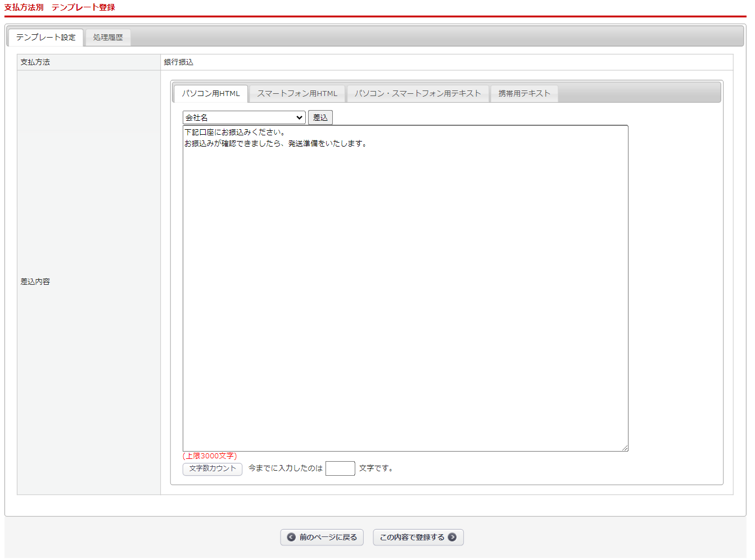The height and width of the screenshot is (560, 755).
Task: Click the 差込内容 row label
Action: point(35,282)
